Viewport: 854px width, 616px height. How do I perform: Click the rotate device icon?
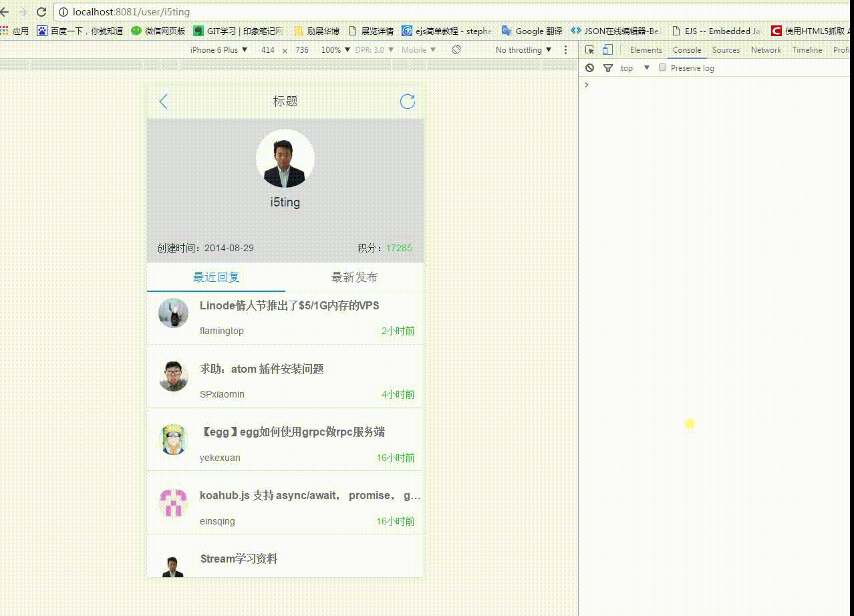click(x=456, y=50)
